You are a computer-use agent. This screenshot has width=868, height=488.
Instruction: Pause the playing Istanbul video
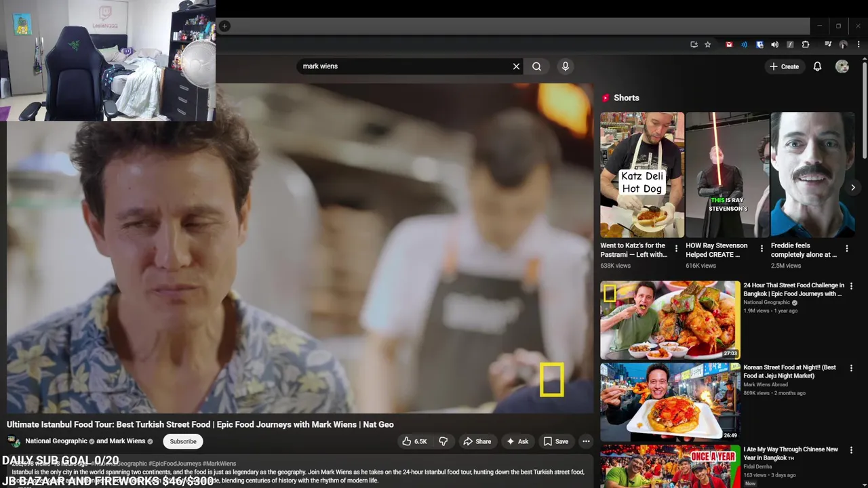(x=300, y=248)
